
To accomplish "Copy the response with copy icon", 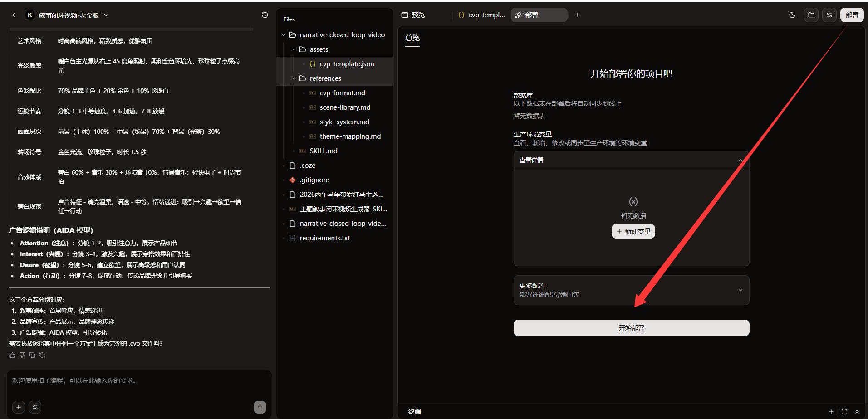I will tap(32, 355).
